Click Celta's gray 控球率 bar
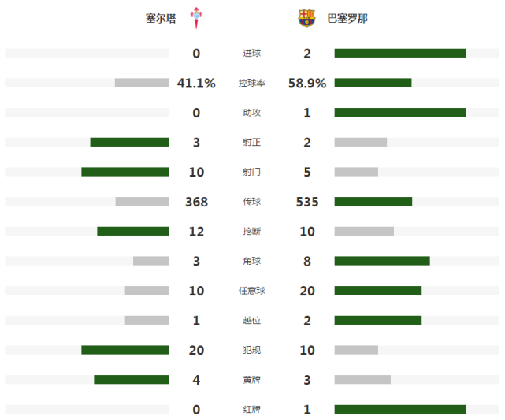 click(x=142, y=83)
